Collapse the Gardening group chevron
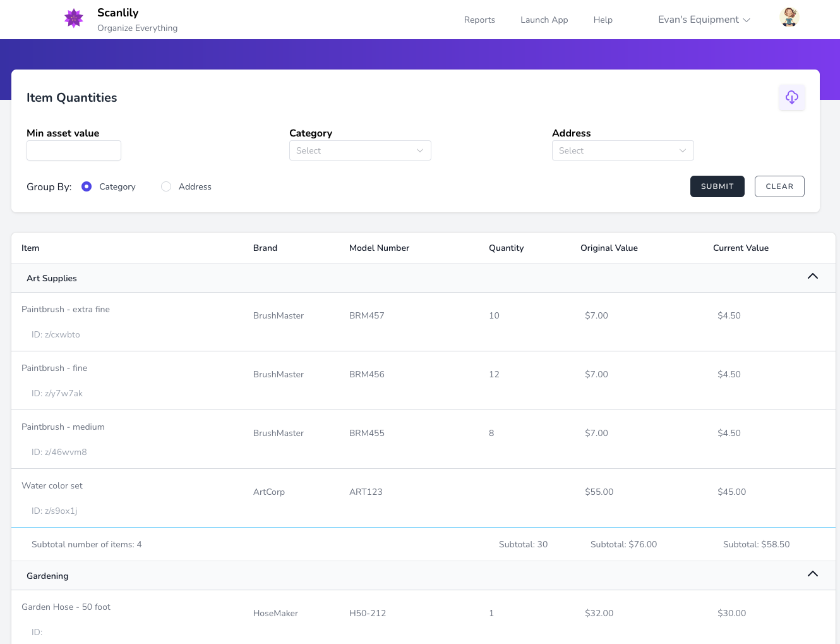840x644 pixels. [812, 574]
